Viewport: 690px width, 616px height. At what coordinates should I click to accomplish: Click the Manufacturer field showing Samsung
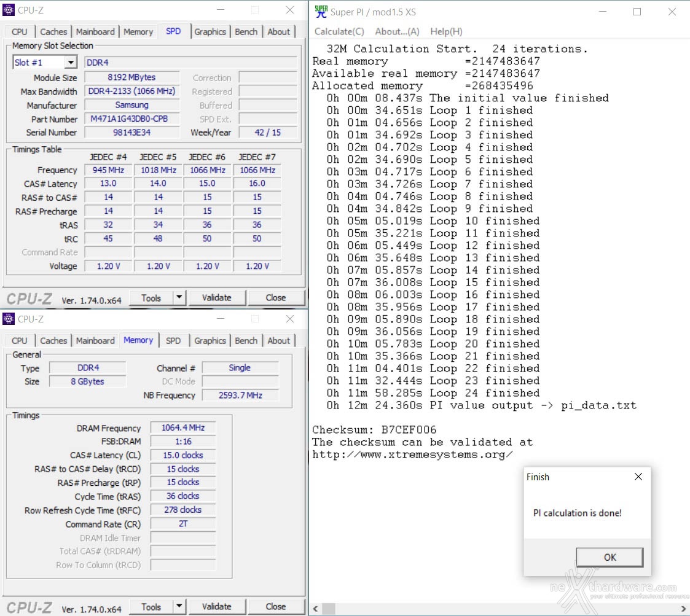(131, 105)
